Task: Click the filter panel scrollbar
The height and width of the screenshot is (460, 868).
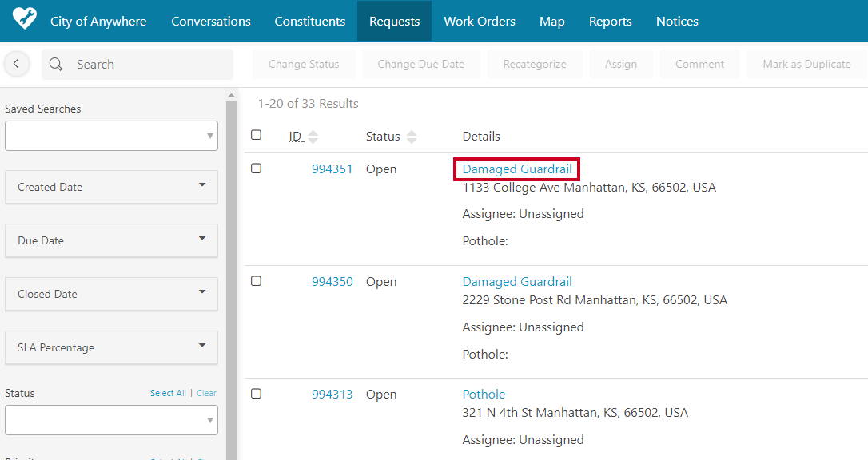Action: coord(231,280)
